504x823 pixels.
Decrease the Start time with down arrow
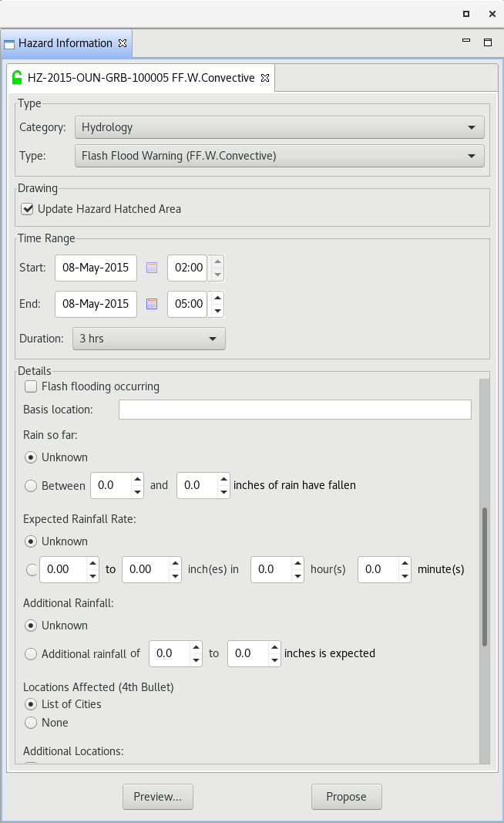tap(217, 275)
